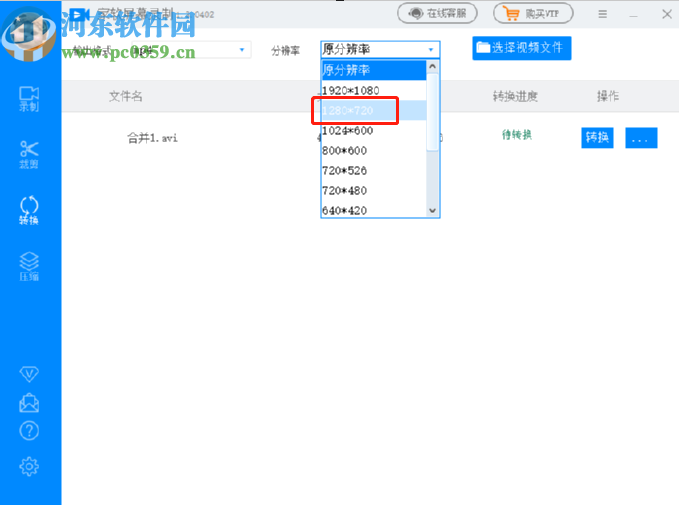The width and height of the screenshot is (679, 505).
Task: Select 800*600 resolution option
Action: (374, 150)
